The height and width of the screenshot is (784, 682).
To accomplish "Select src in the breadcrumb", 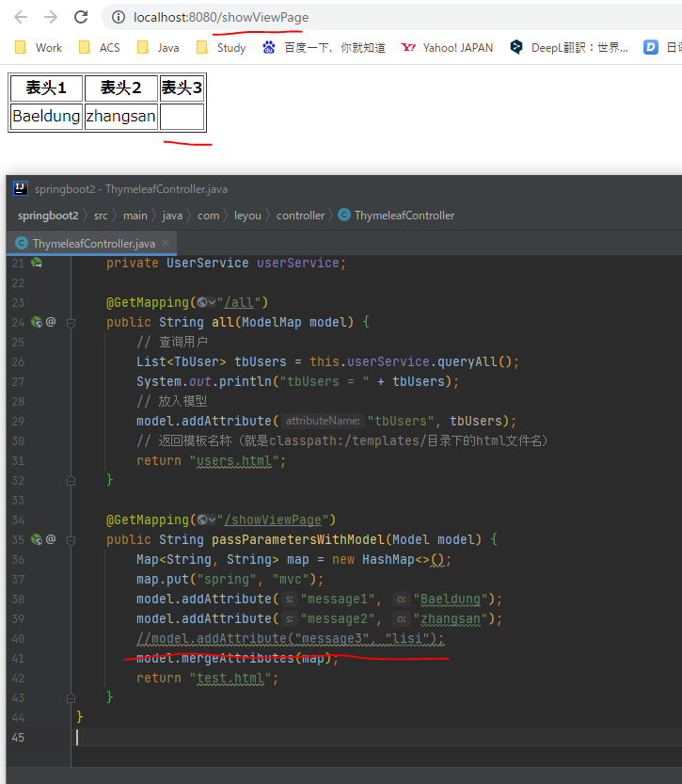I will (x=101, y=216).
